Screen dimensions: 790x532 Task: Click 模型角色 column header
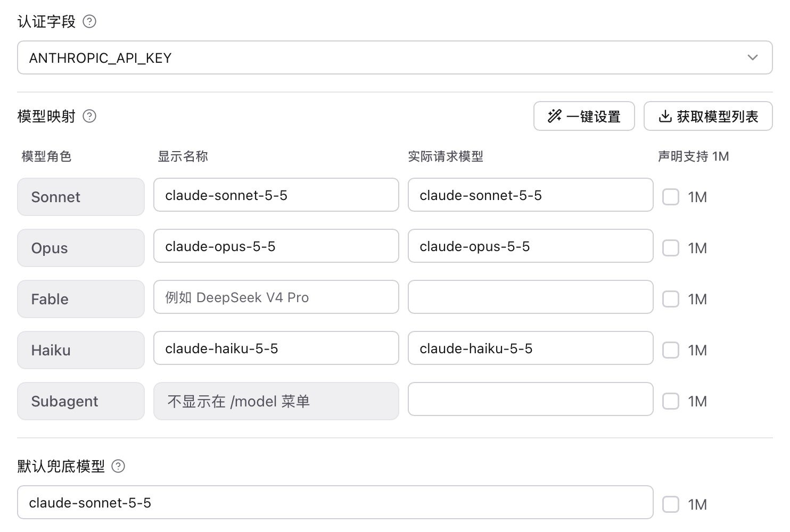point(46,156)
